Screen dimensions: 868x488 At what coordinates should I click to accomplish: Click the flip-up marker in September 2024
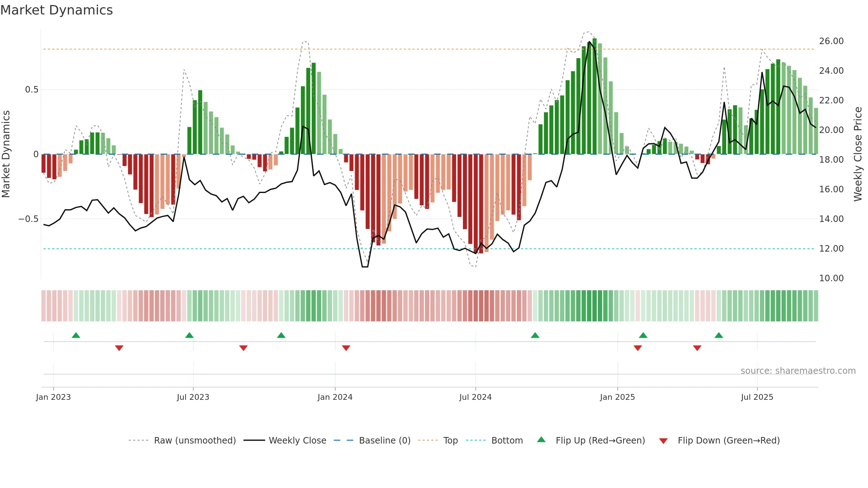[535, 335]
